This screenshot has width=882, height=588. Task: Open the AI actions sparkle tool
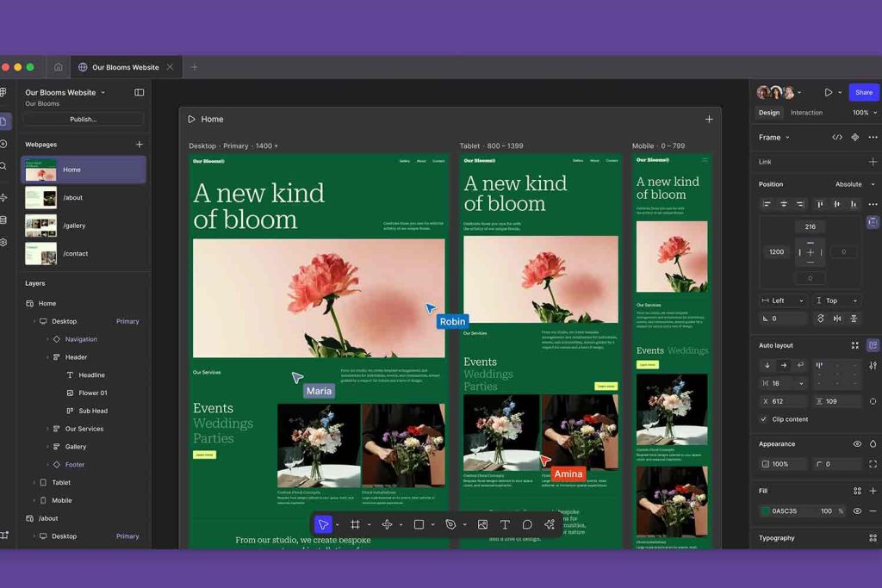550,524
